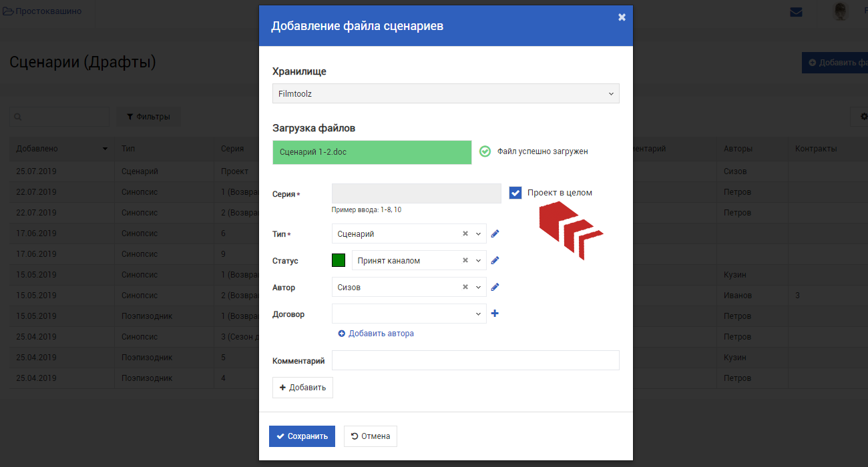Edit the Статус list with pencil icon
This screenshot has height=467, width=868.
click(x=495, y=260)
